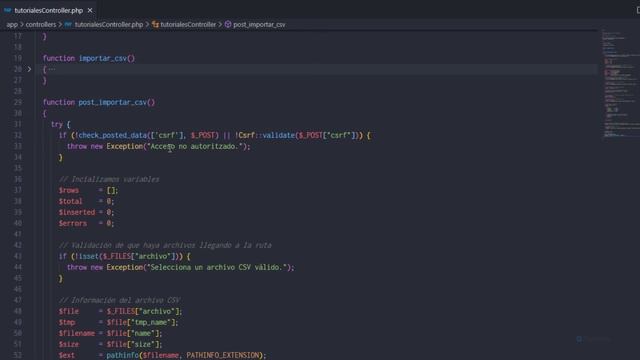Open the post_importar_csv method breadcrumb
The width and height of the screenshot is (640, 360).
tap(259, 24)
